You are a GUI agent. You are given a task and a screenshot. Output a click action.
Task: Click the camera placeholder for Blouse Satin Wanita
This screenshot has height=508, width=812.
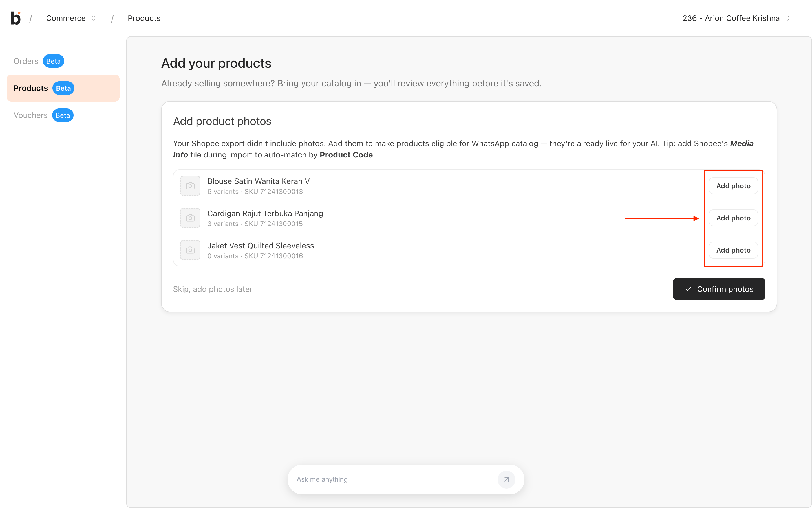point(190,186)
